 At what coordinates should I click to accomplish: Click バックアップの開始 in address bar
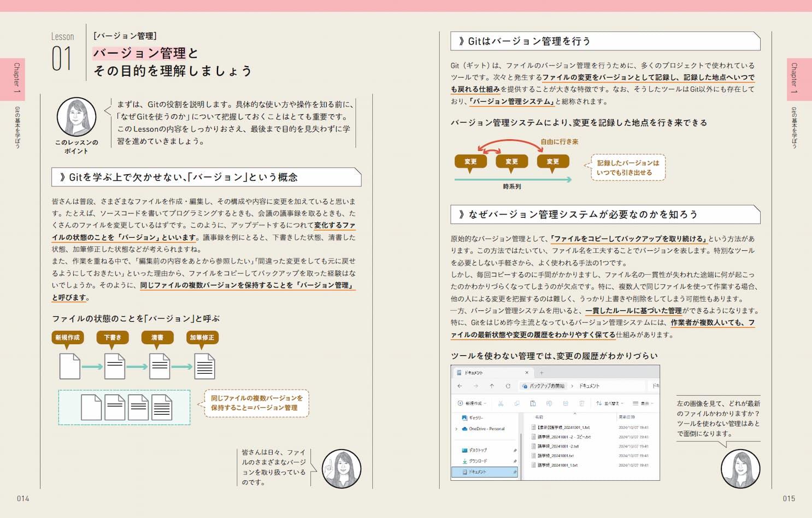pyautogui.click(x=543, y=386)
